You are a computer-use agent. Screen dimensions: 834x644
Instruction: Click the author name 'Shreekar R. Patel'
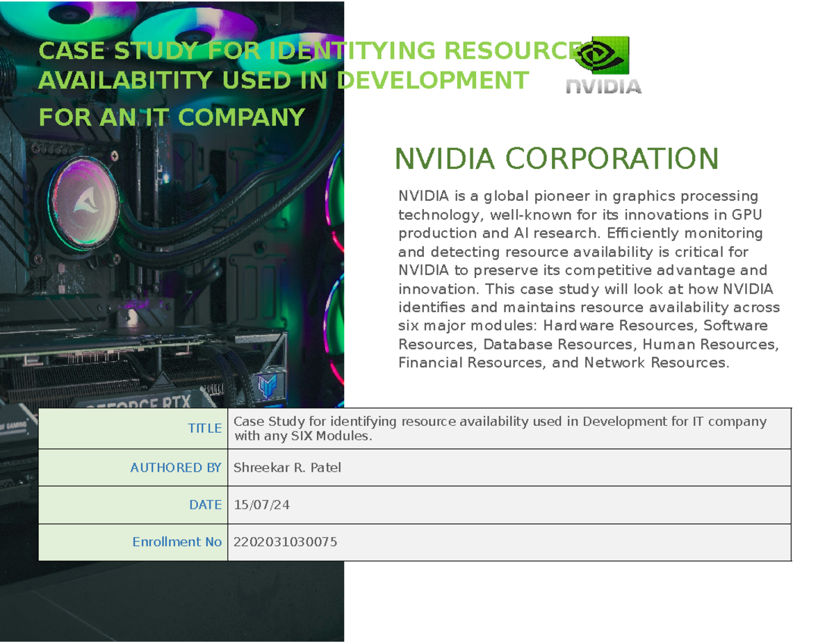coord(287,468)
